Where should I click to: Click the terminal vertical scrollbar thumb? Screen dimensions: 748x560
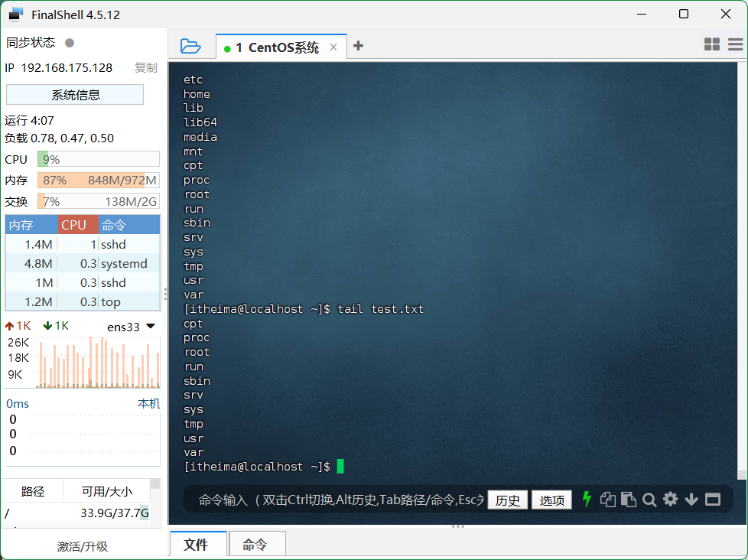point(741,474)
